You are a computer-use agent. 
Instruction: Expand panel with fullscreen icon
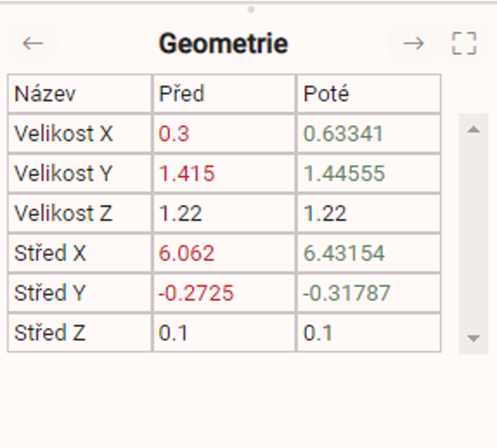(x=464, y=44)
